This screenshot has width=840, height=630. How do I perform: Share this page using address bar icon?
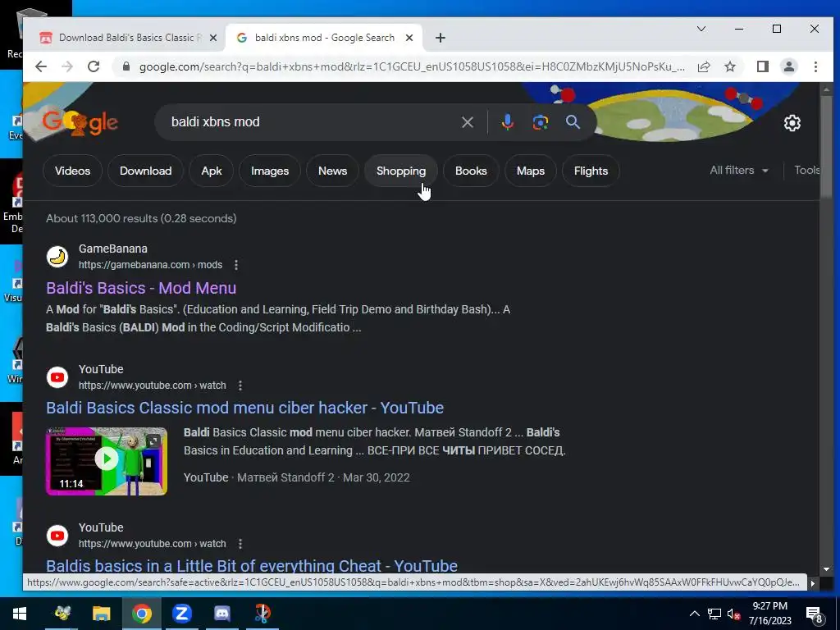(x=704, y=66)
